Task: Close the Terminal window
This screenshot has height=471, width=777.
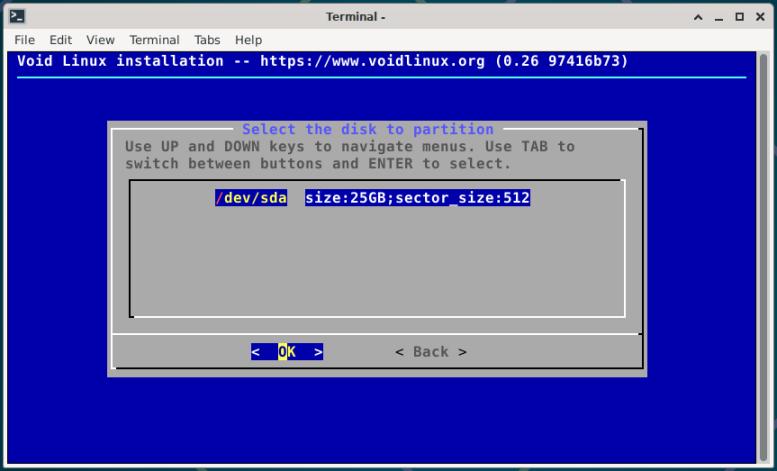Action: pyautogui.click(x=760, y=17)
